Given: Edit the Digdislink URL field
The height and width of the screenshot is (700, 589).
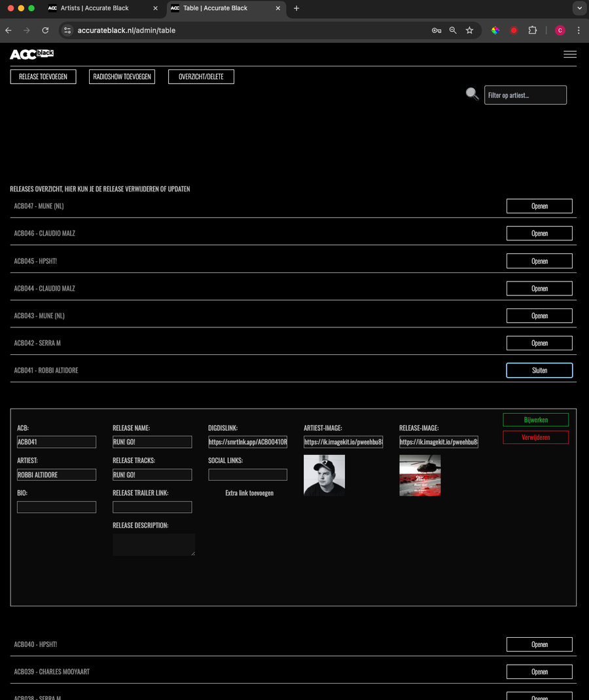Looking at the screenshot, I should tap(247, 442).
